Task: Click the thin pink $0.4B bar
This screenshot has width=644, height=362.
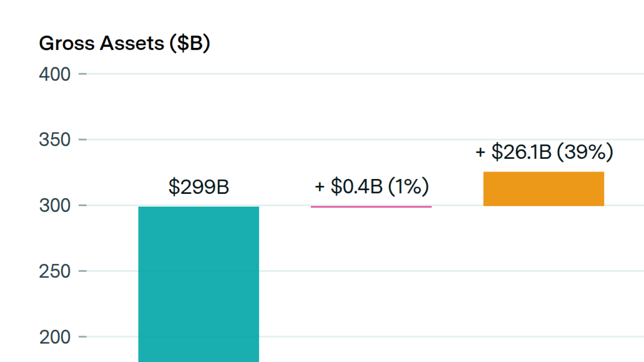Action: [371, 207]
